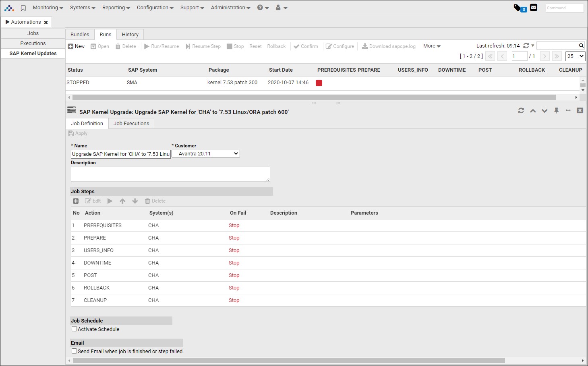This screenshot has width=588, height=366.
Task: Enable the Activate Schedule option
Action: point(74,329)
